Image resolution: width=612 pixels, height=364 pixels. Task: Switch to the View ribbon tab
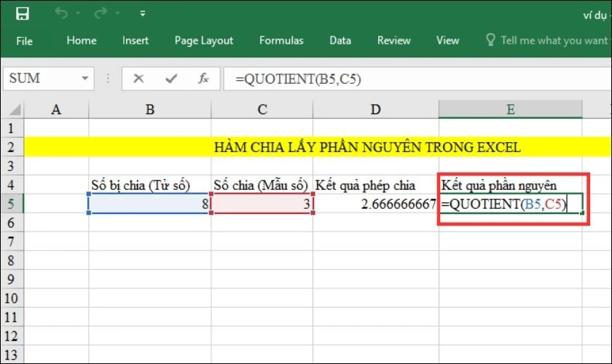pos(447,41)
